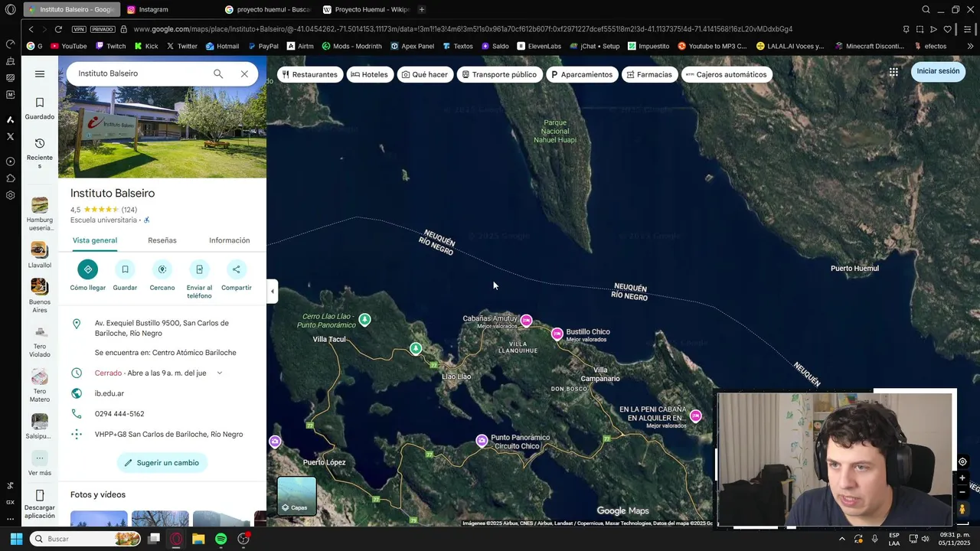Viewport: 980px width, 551px height.
Task: Open the Google Maps hamburger menu
Action: (x=40, y=74)
